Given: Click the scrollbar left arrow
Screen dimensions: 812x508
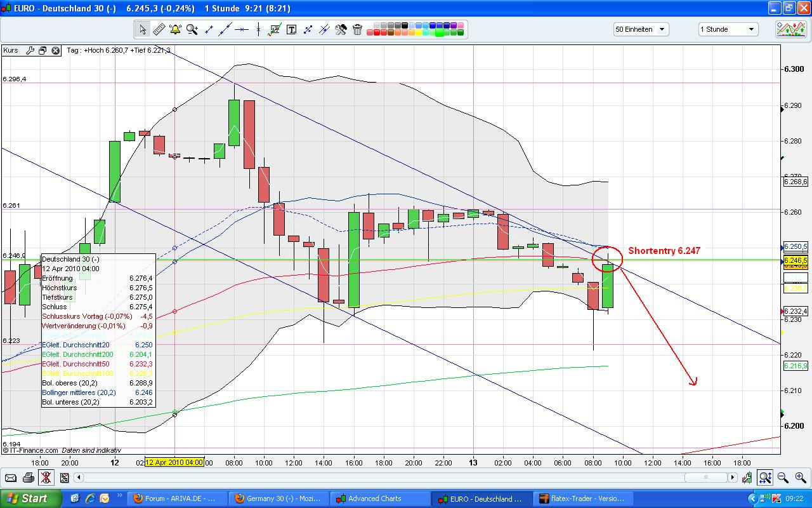Looking at the screenshot, I should [x=79, y=478].
